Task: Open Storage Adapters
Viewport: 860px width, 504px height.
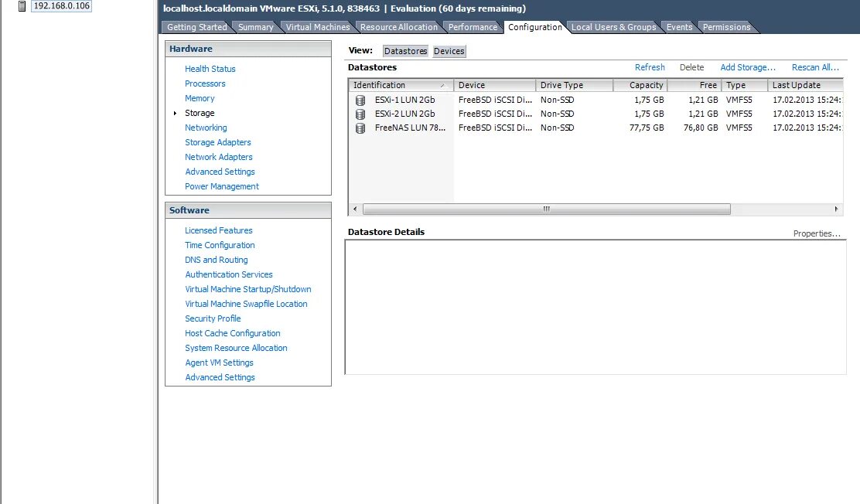Action: tap(218, 142)
